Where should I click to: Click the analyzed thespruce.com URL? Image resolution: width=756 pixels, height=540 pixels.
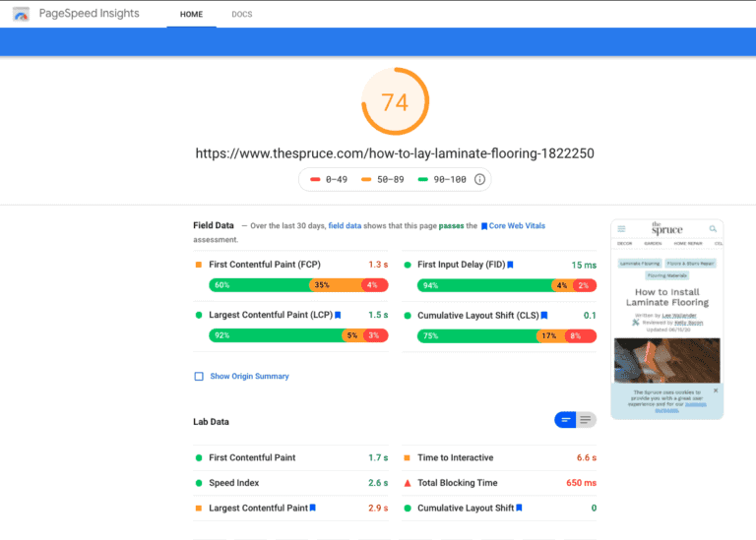pyautogui.click(x=395, y=153)
